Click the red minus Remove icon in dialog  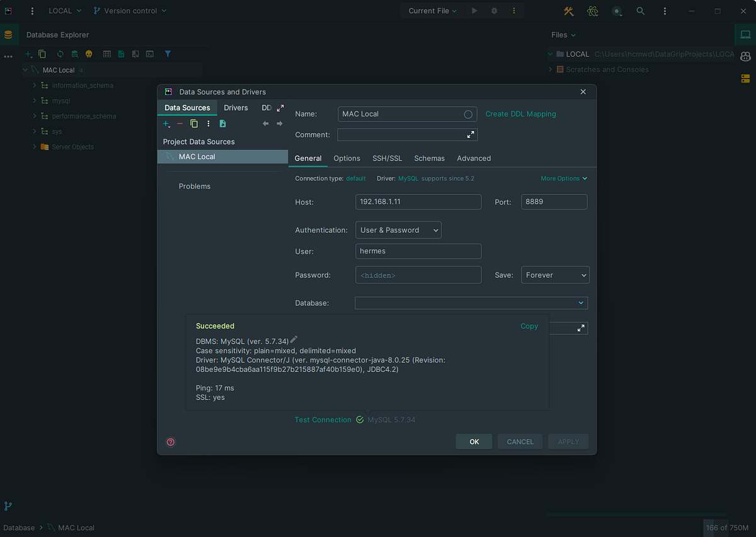(x=180, y=124)
